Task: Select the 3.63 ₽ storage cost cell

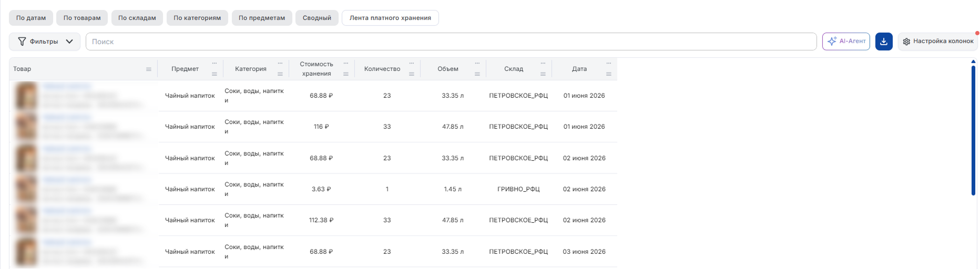Action: point(321,190)
